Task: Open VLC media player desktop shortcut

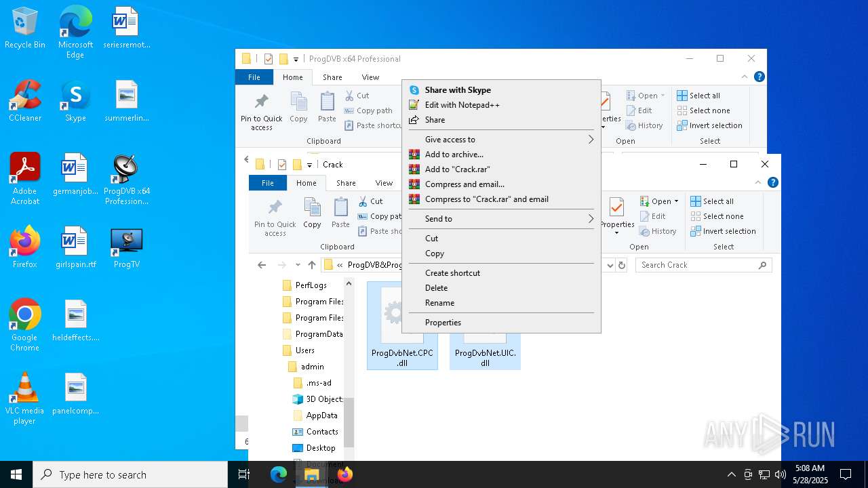Action: click(24, 399)
